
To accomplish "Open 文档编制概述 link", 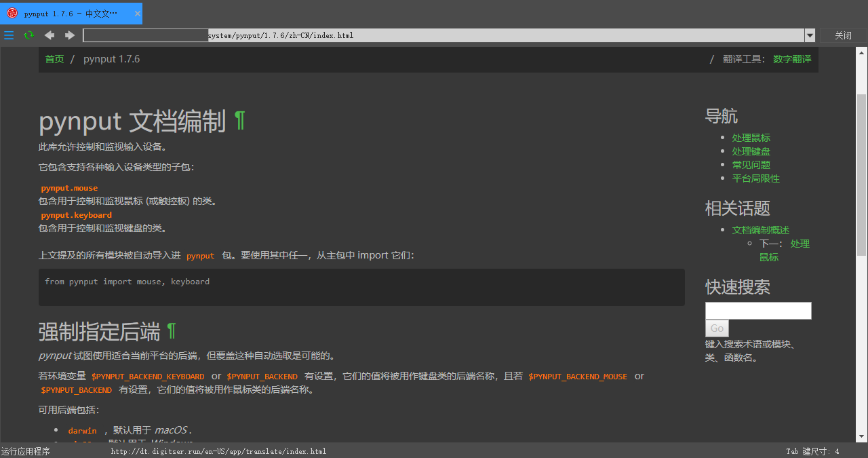I will (x=760, y=230).
